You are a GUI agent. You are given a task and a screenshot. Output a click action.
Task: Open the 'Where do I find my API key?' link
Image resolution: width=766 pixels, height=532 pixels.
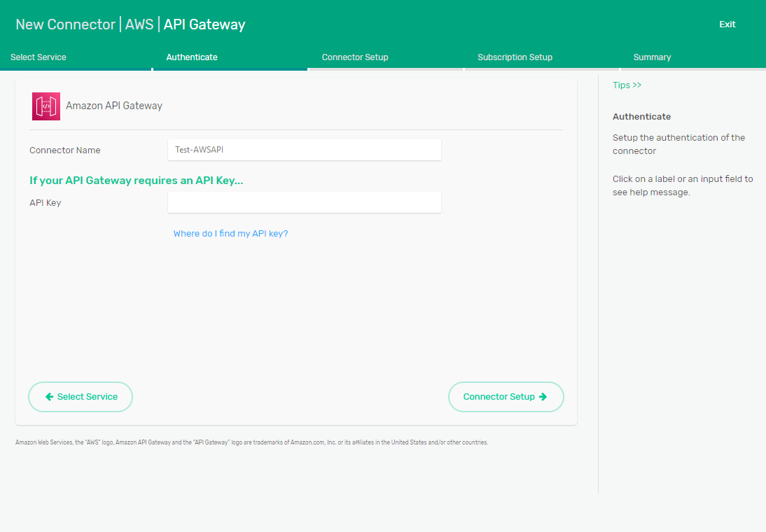tap(230, 234)
